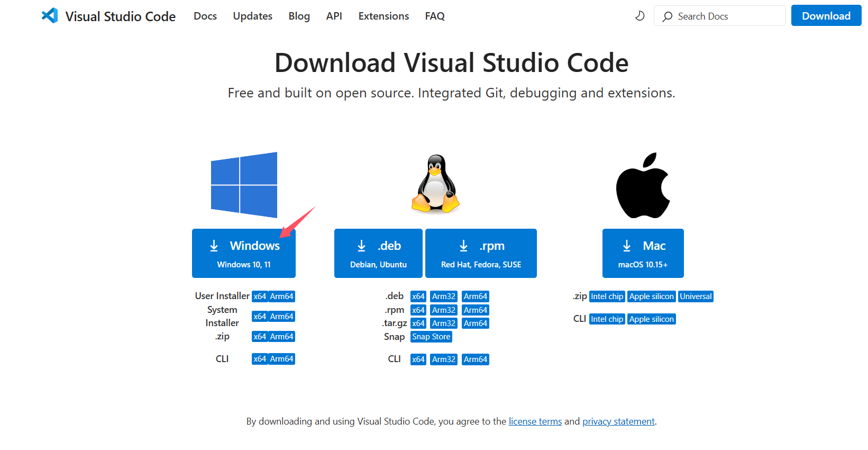Get Windows CLI x64 build
This screenshot has height=450, width=868.
[260, 359]
